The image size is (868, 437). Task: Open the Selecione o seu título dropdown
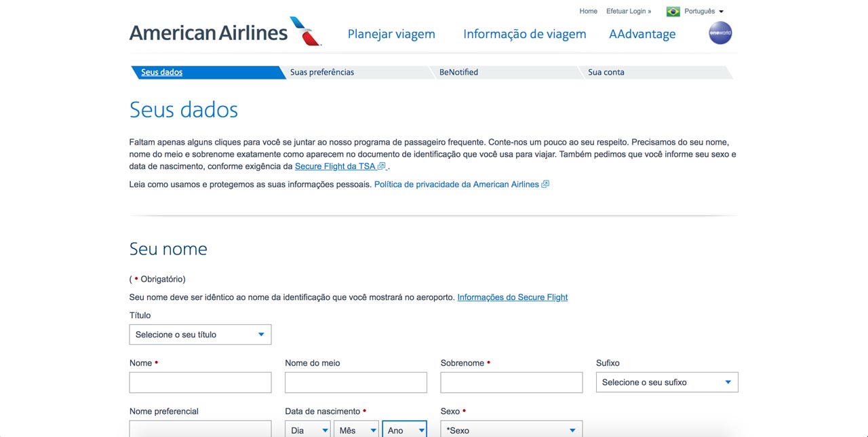pos(200,335)
